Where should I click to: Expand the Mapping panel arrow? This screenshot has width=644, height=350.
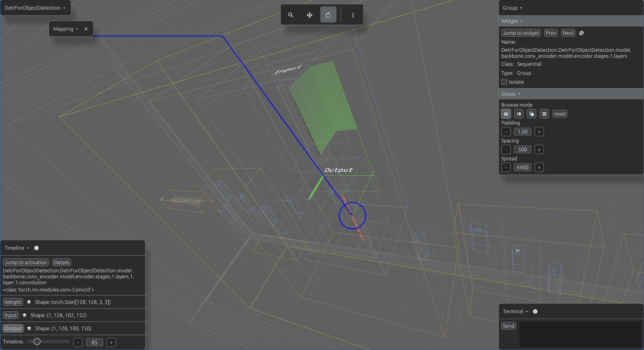click(77, 29)
